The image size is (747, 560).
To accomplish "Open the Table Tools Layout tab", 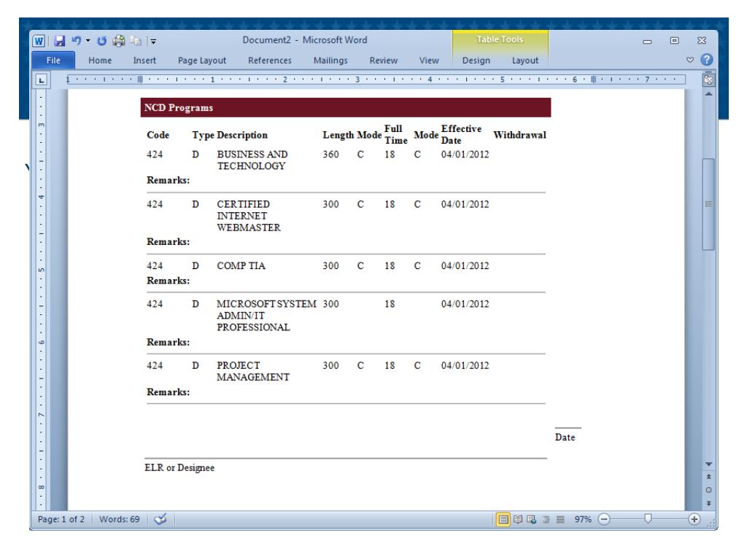I will click(x=525, y=61).
